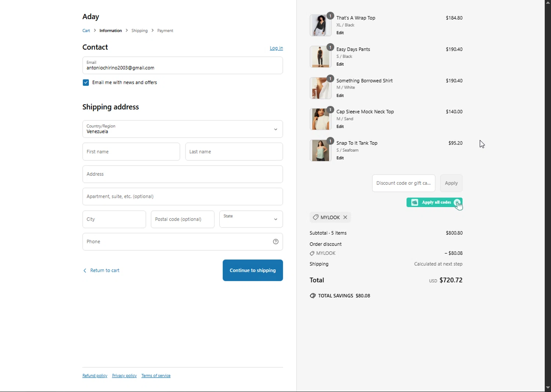Click the left arrow beside Return to cart
551x392 pixels.
pyautogui.click(x=85, y=271)
